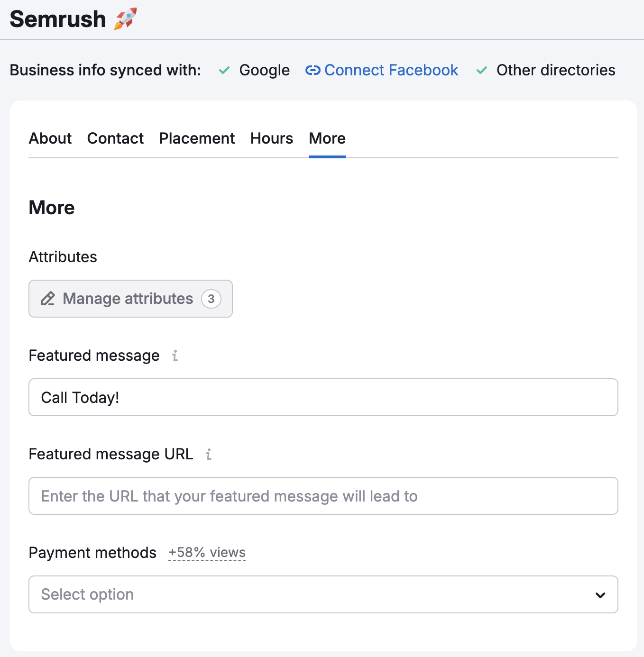Open the Select option combo box
Viewport: 644px width, 657px height.
[x=313, y=594]
